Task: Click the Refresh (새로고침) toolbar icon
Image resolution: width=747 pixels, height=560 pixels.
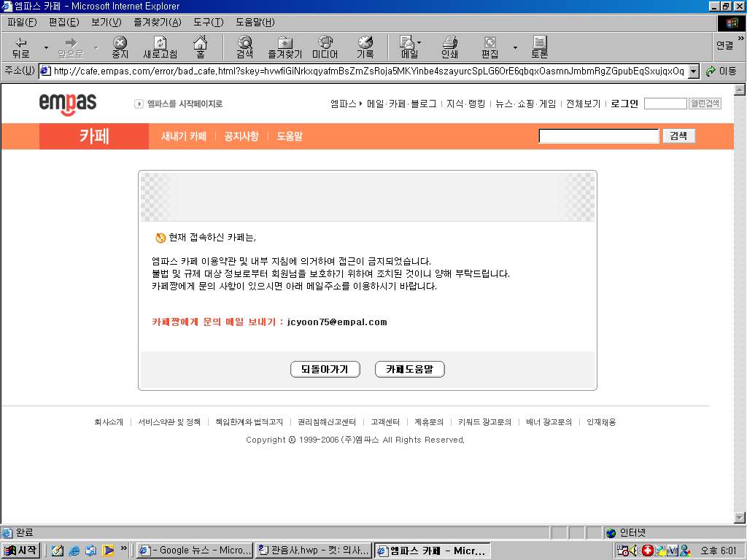Action: click(x=160, y=47)
